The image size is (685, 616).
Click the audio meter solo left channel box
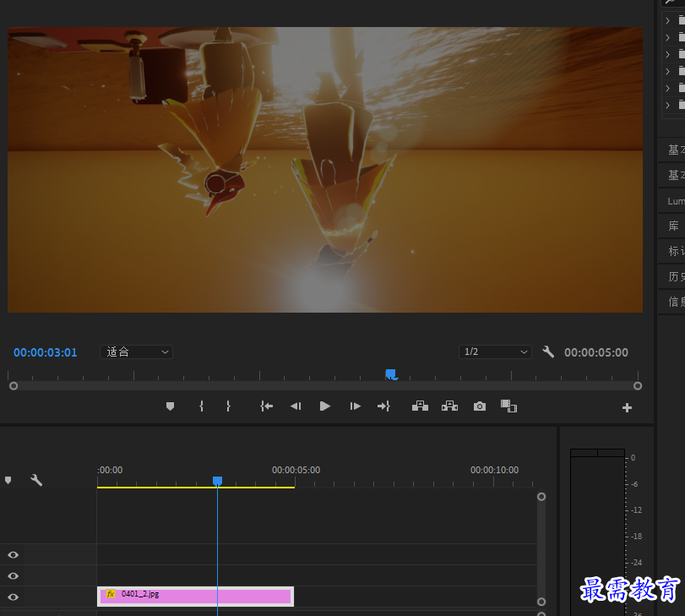[584, 453]
